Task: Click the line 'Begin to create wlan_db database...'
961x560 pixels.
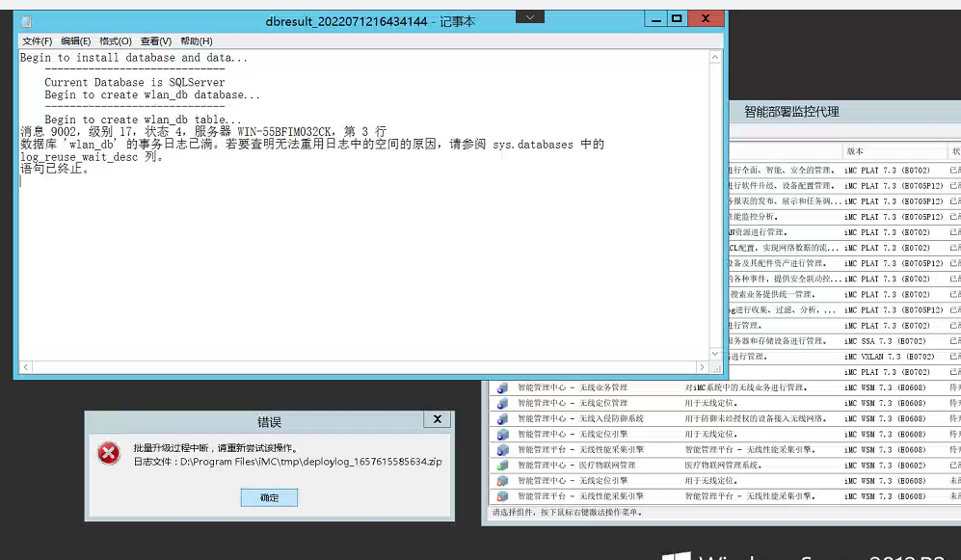Action: point(152,95)
